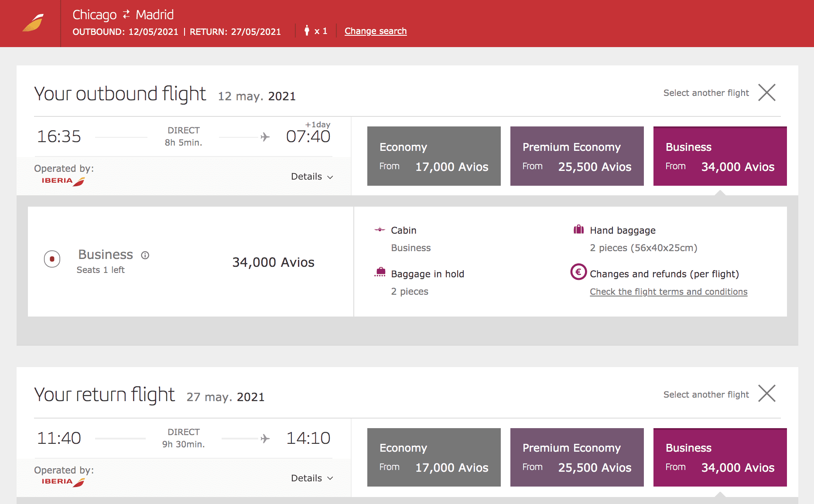Close return flight selection with the X icon

tap(766, 394)
